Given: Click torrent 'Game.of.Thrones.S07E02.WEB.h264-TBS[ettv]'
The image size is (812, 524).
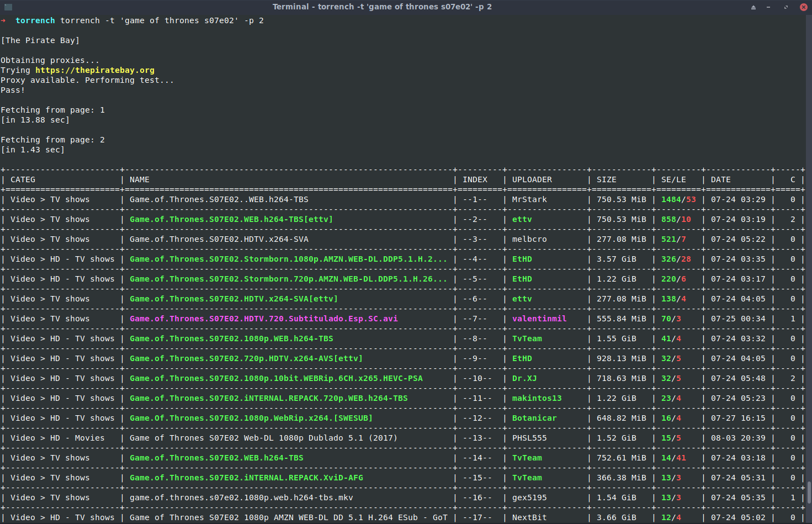Looking at the screenshot, I should click(x=231, y=219).
